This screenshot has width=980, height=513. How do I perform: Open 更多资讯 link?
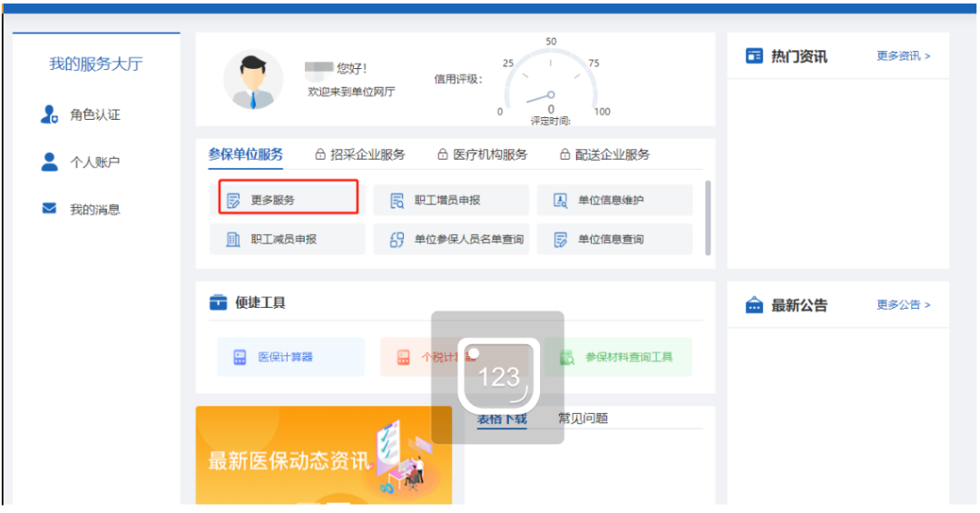click(903, 56)
